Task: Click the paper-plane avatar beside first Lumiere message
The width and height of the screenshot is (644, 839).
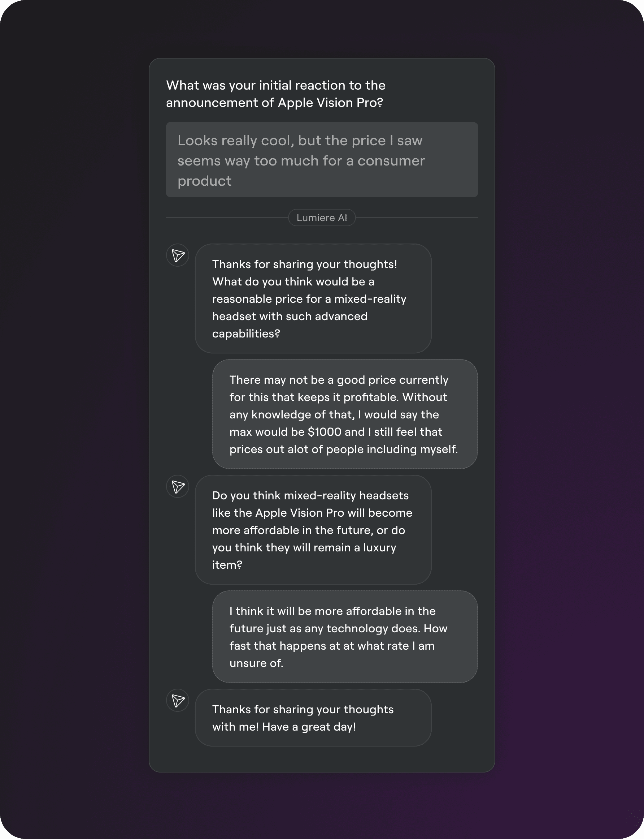Action: click(x=178, y=255)
